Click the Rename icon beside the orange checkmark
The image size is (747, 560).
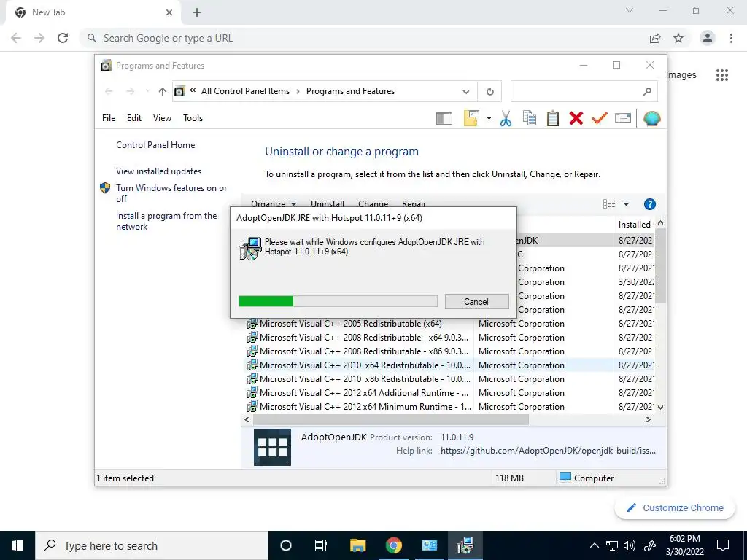tap(623, 117)
